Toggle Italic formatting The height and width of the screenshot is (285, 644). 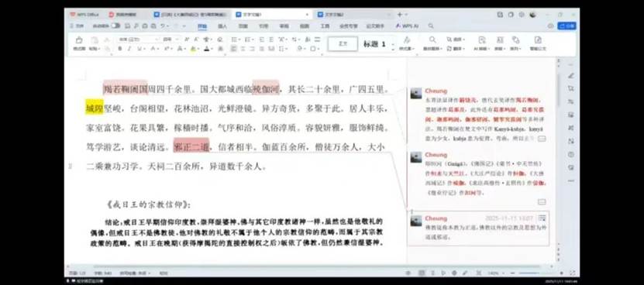click(129, 49)
